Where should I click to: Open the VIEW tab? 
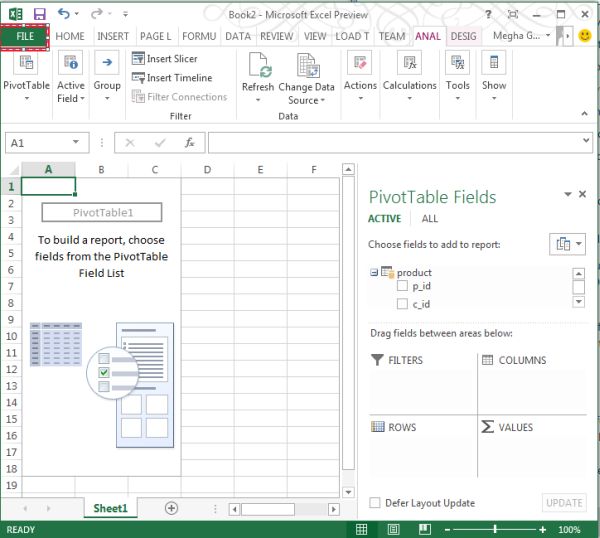click(315, 36)
